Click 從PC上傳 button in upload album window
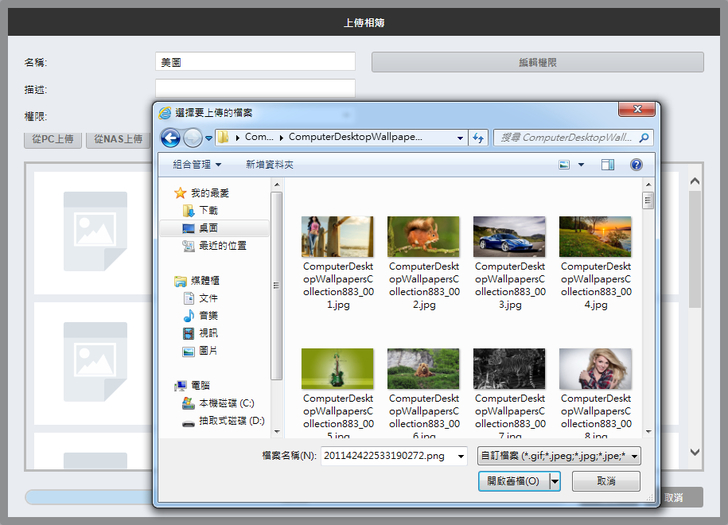Image resolution: width=728 pixels, height=525 pixels. 52,139
